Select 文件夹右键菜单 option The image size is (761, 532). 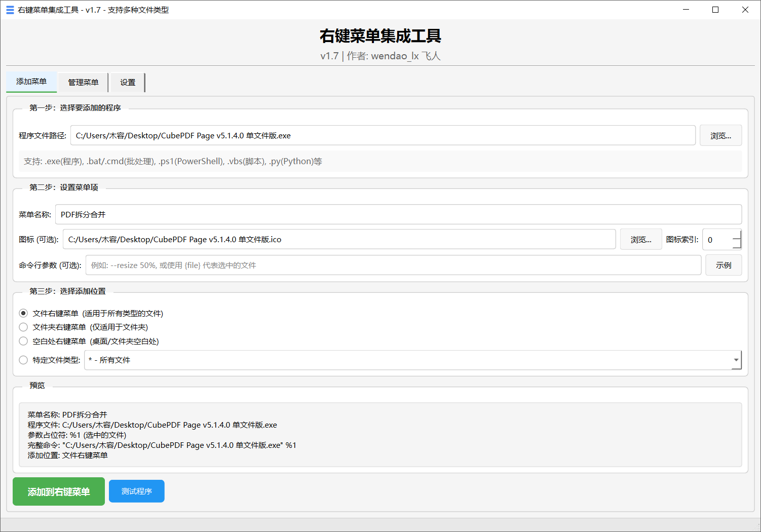23,327
